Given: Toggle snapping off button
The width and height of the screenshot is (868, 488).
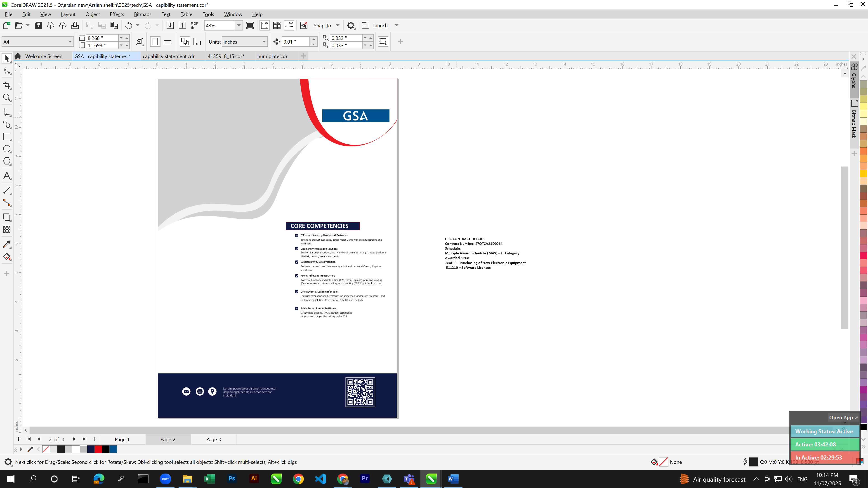Looking at the screenshot, I should [x=304, y=25].
